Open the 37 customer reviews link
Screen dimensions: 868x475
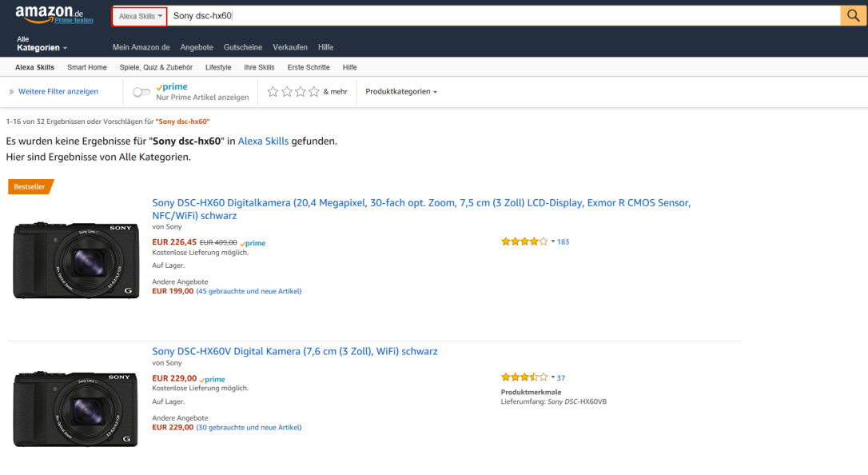point(561,378)
